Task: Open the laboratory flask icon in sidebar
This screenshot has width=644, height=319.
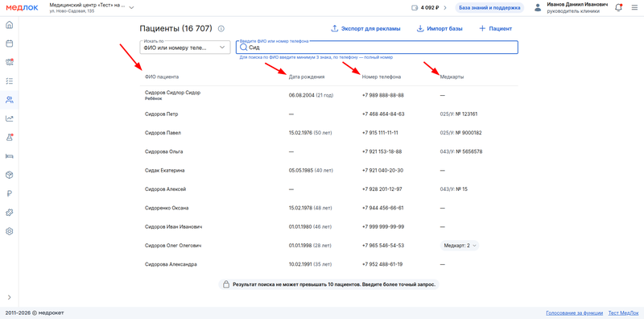Action: (10, 137)
